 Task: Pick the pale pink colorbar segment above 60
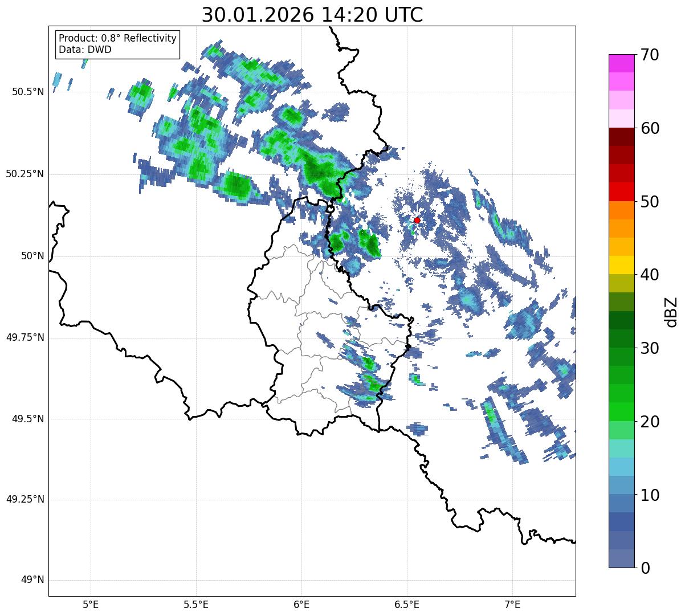click(x=621, y=119)
